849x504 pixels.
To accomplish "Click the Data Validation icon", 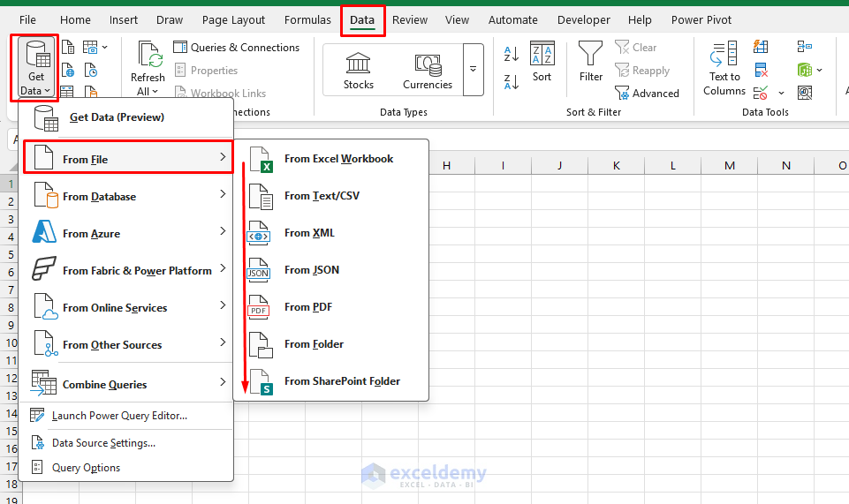I will pyautogui.click(x=761, y=93).
